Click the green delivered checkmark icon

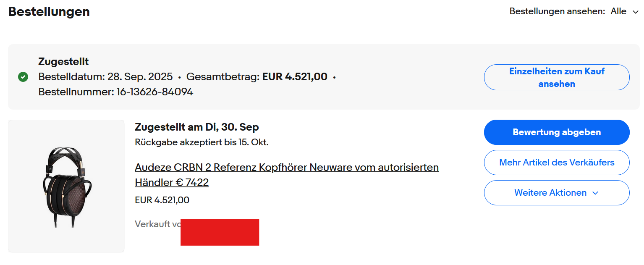coord(23,77)
